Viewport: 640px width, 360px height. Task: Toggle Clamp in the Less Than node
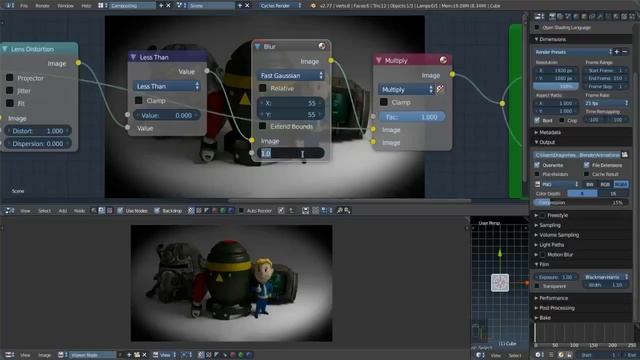click(x=138, y=100)
